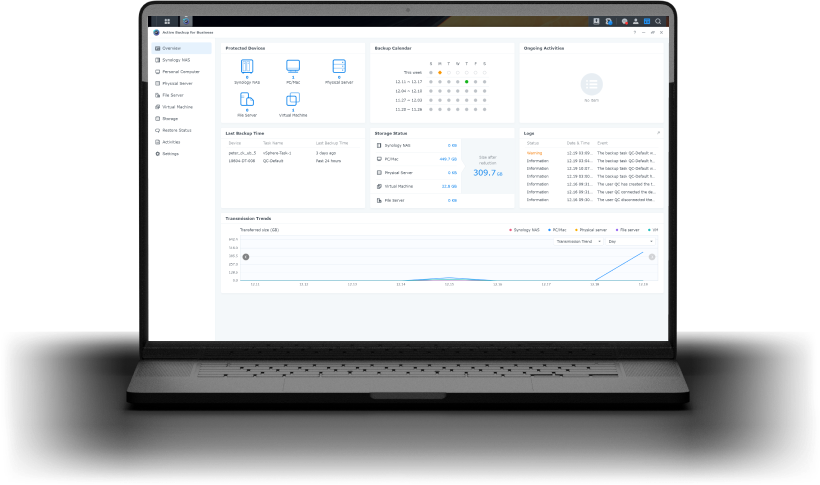Go to the Storage section in the sidebar

[169, 118]
